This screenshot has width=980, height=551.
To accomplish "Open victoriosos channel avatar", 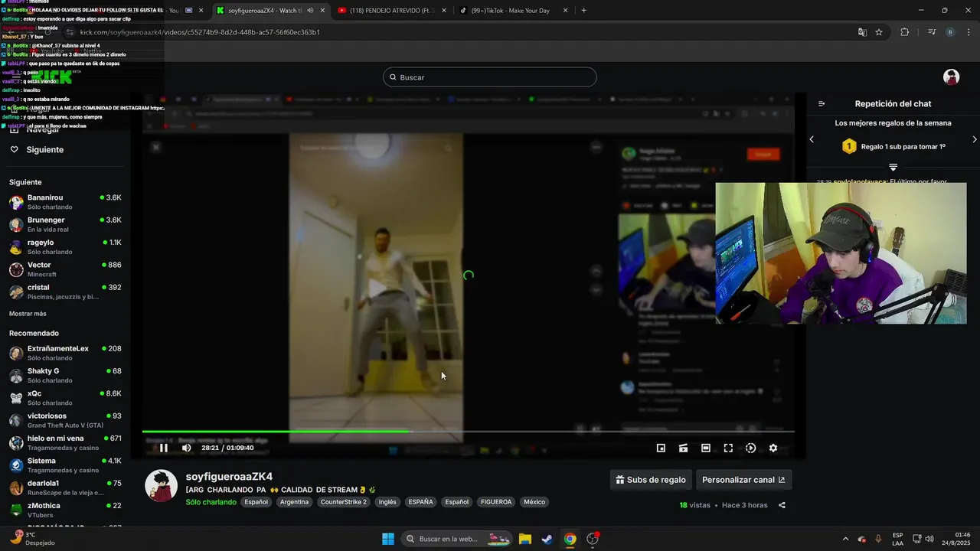I will pyautogui.click(x=16, y=420).
